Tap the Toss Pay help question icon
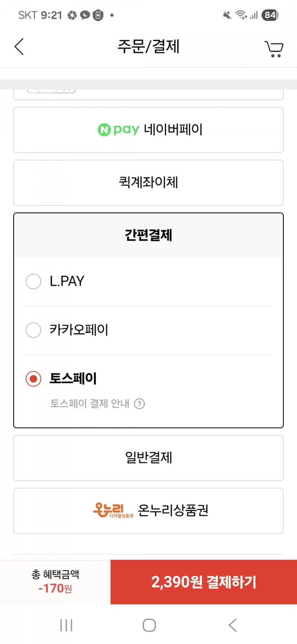 pyautogui.click(x=139, y=404)
